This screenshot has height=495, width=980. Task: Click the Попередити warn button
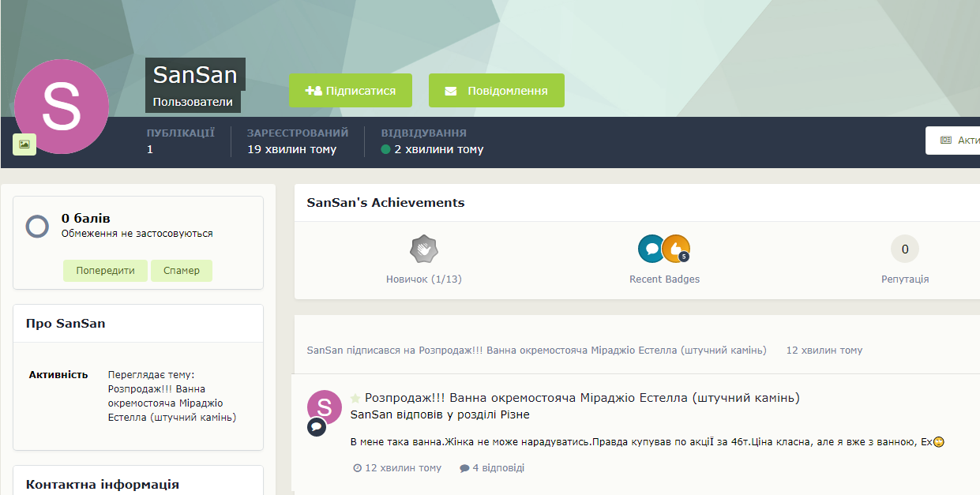pyautogui.click(x=105, y=271)
